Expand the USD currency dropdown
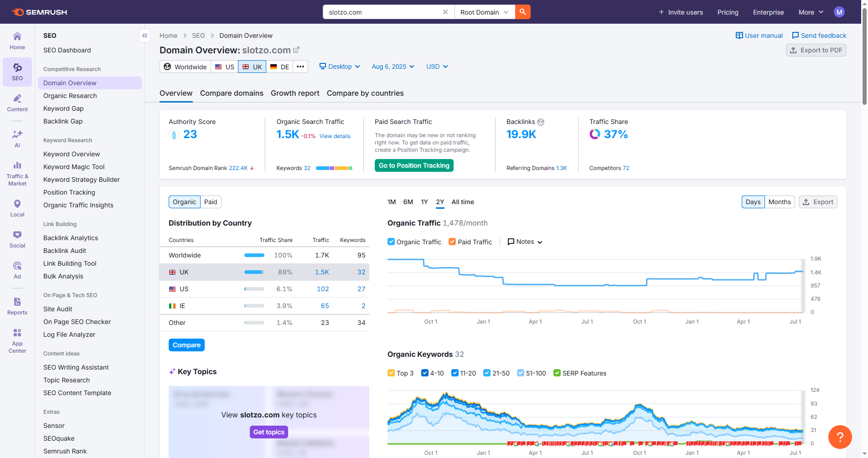The image size is (868, 458). (x=437, y=67)
